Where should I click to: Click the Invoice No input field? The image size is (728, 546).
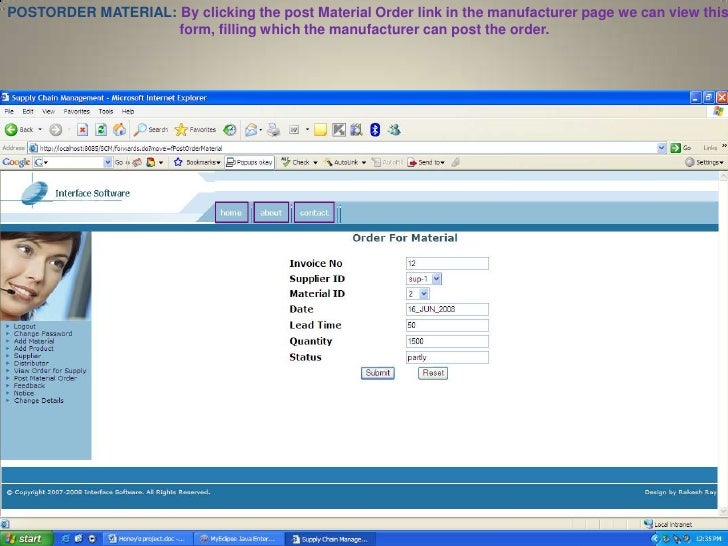pos(447,263)
